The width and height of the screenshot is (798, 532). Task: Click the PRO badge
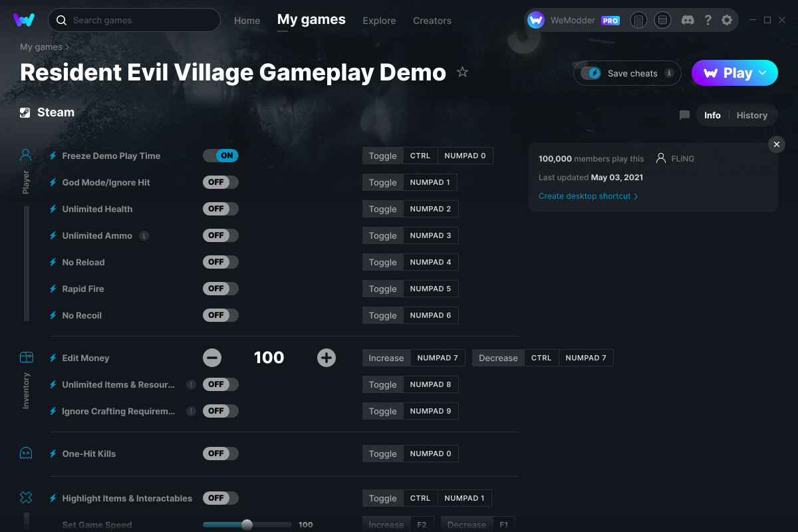coord(610,21)
